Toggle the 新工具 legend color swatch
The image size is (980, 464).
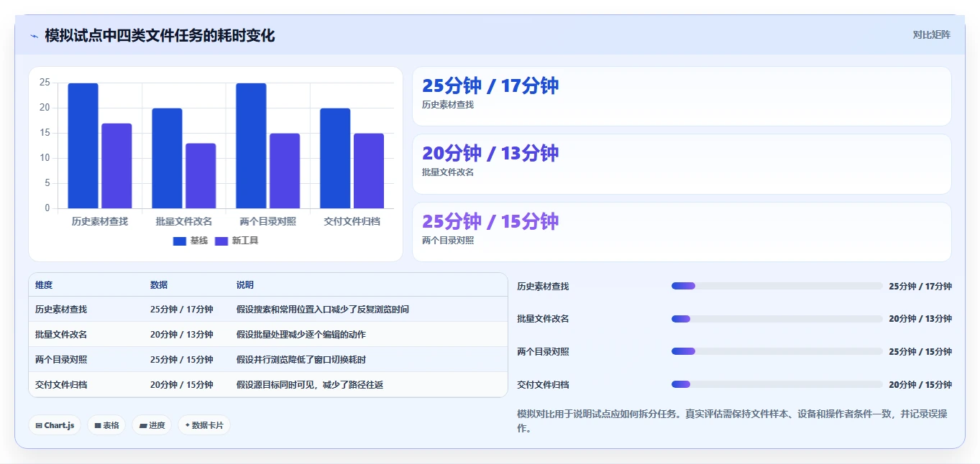pos(221,241)
